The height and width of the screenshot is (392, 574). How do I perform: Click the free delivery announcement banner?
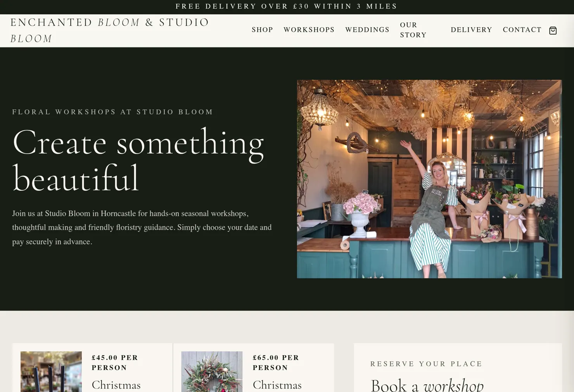tap(287, 6)
